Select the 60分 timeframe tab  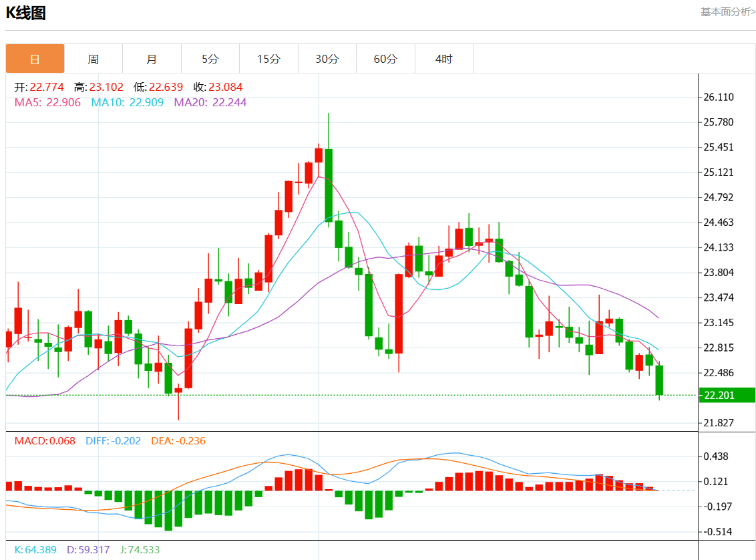pos(385,59)
